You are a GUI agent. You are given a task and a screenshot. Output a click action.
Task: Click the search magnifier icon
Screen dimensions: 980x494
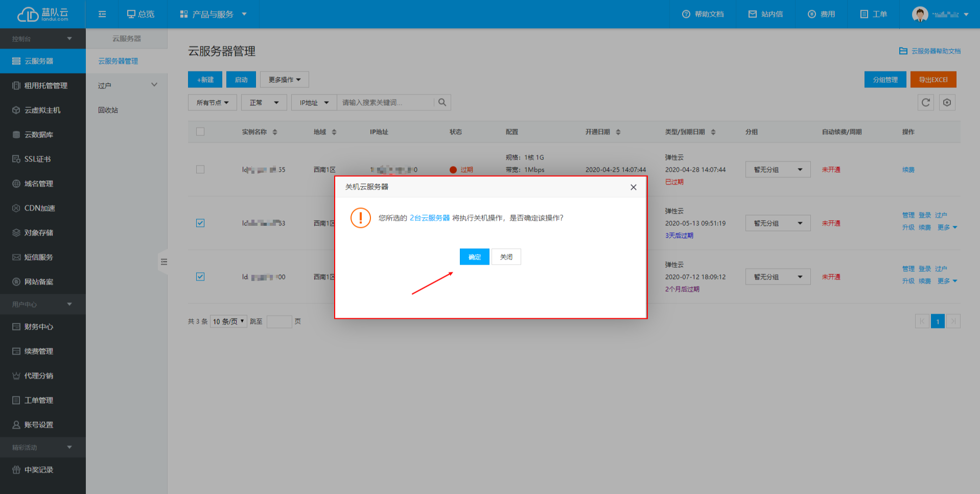click(442, 103)
